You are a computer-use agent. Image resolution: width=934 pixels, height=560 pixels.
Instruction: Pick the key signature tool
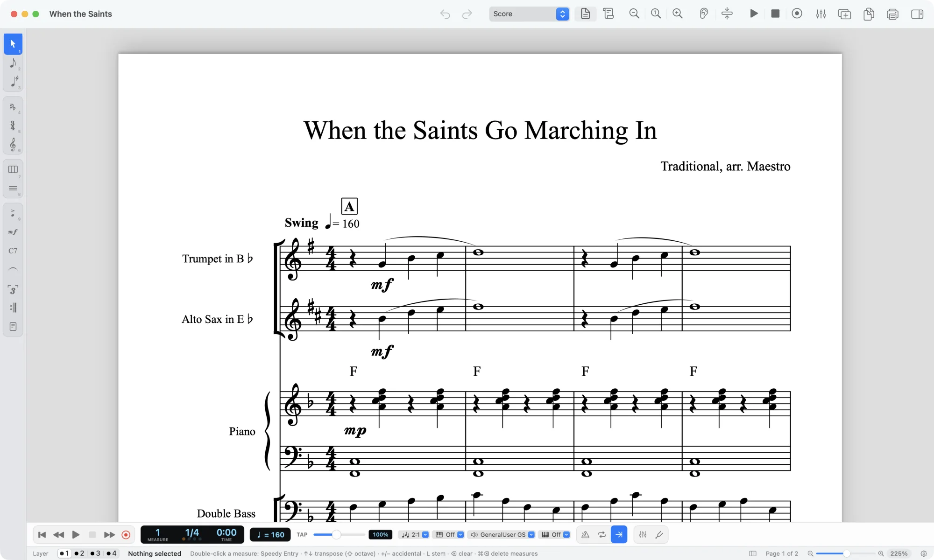tap(13, 107)
